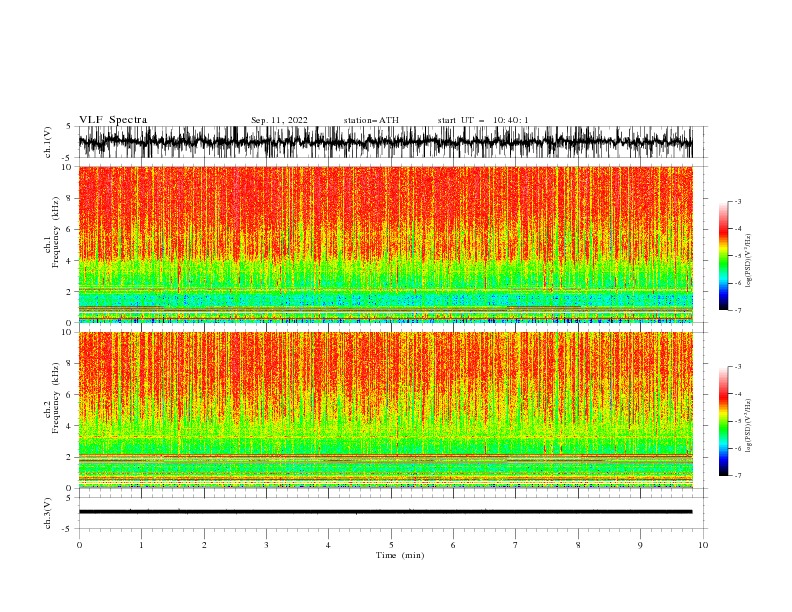Click the "-7" label on lower color bar
Viewport: 792px width, 612px height.
[x=738, y=476]
